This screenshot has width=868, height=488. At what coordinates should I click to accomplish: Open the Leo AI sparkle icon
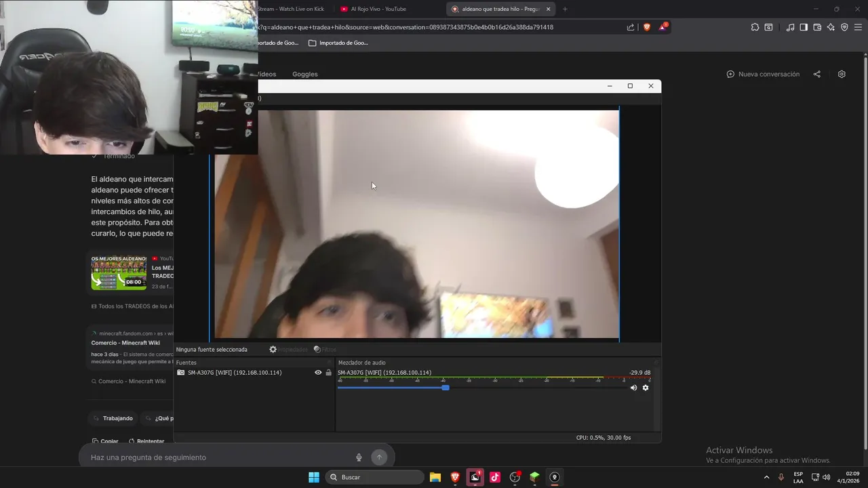(x=831, y=27)
